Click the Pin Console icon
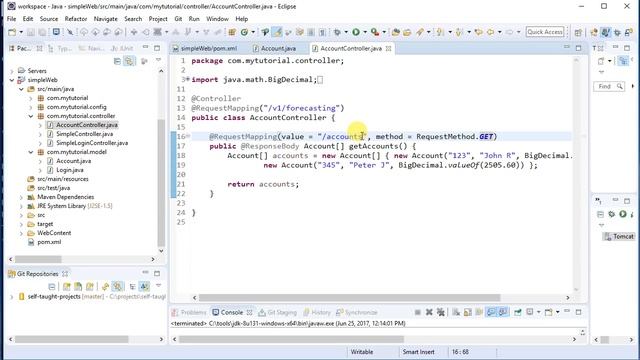Viewport: 640px width, 360px height. tap(517, 312)
